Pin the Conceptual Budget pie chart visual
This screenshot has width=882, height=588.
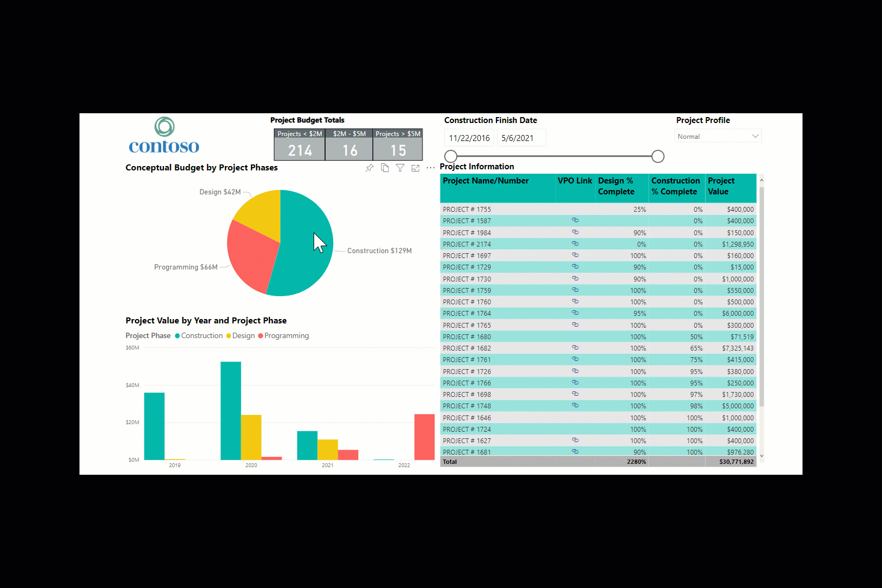tap(369, 168)
